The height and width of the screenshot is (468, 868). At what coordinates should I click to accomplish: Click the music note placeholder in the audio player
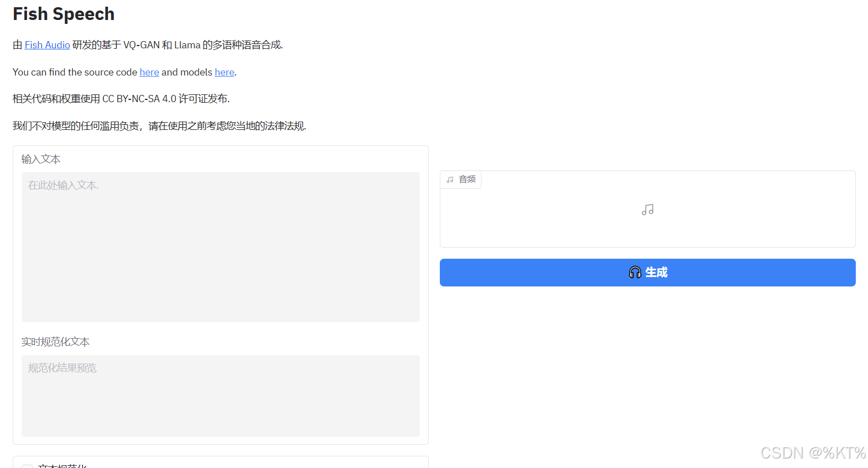[x=647, y=209]
